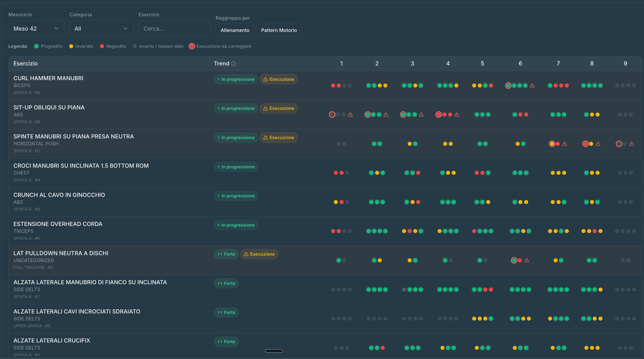Click In progressione badge for Crunch al Cavo

pyautogui.click(x=236, y=196)
